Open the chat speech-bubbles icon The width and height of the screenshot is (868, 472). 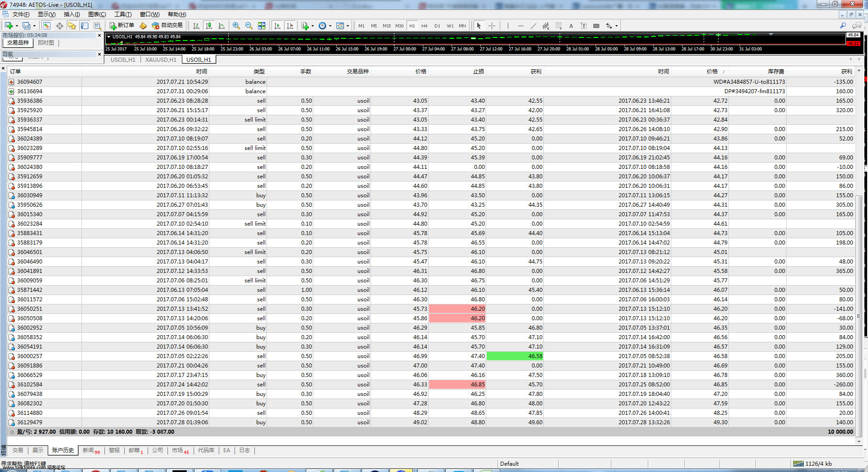[x=857, y=26]
